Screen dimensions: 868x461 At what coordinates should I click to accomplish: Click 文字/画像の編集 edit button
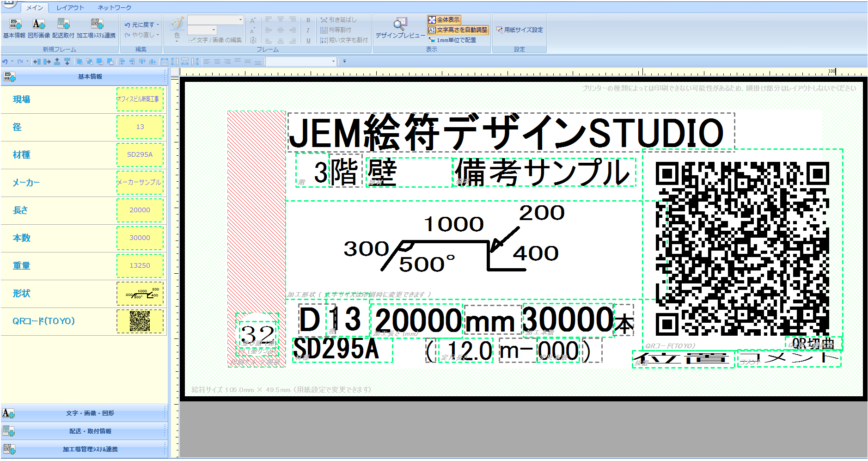215,40
